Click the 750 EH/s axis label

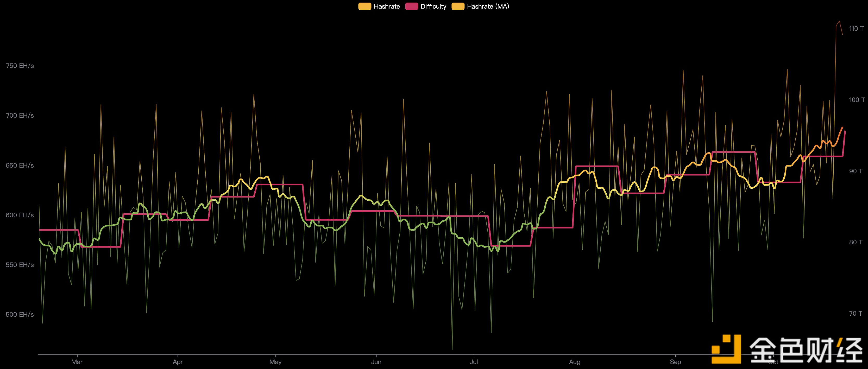tap(20, 66)
